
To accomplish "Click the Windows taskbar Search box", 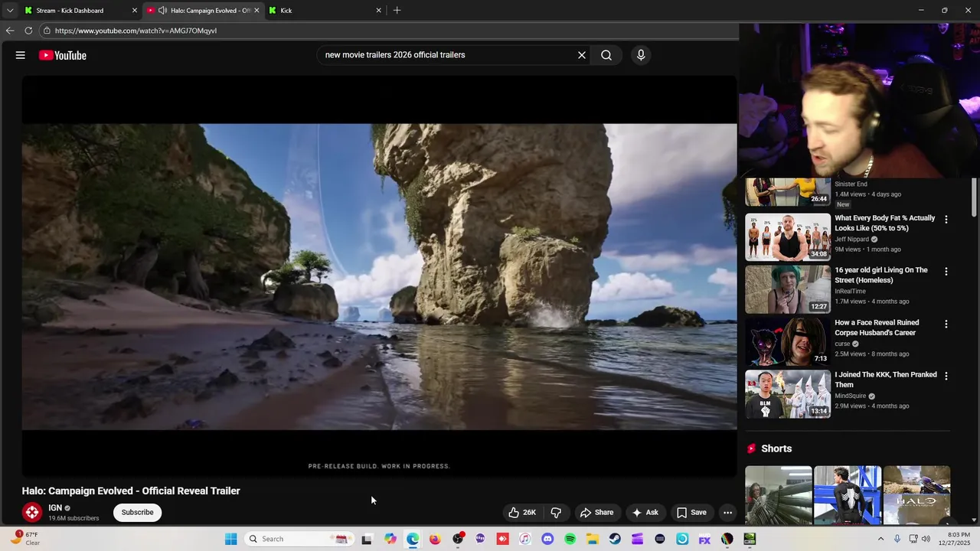I will pyautogui.click(x=299, y=539).
